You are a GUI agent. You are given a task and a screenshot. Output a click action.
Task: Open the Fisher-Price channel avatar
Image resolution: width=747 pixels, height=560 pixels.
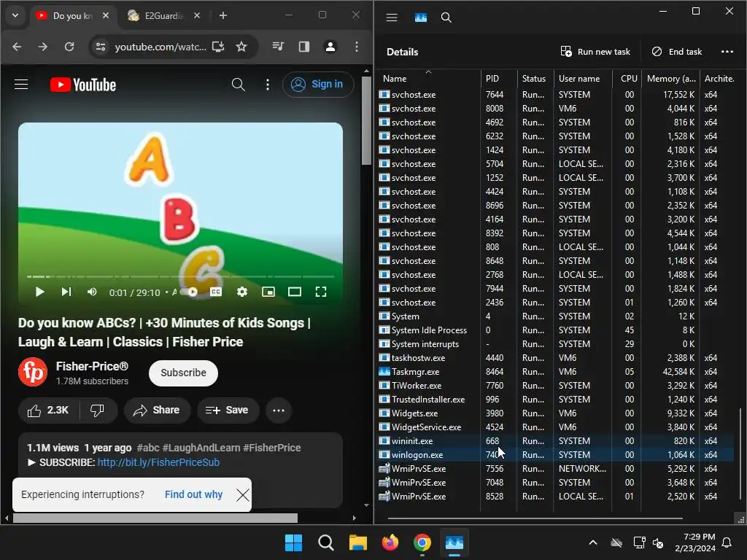click(x=33, y=372)
